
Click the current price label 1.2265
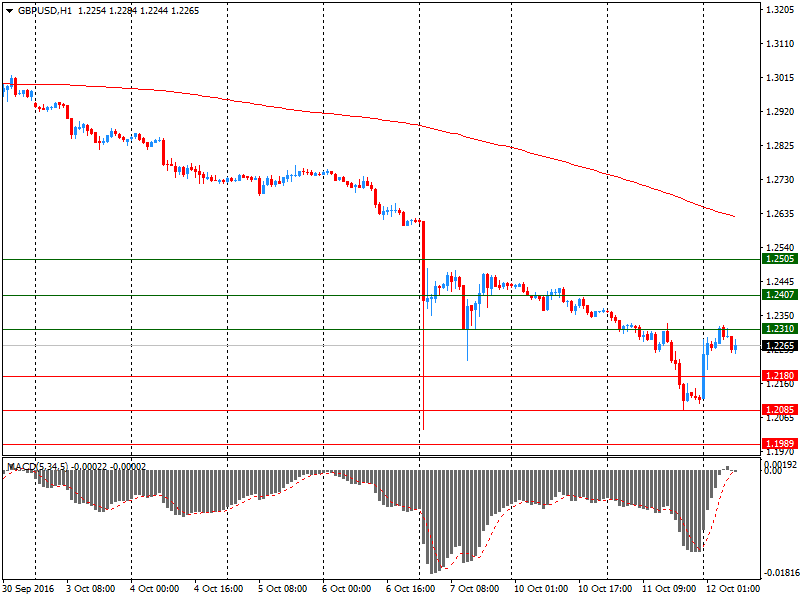780,346
